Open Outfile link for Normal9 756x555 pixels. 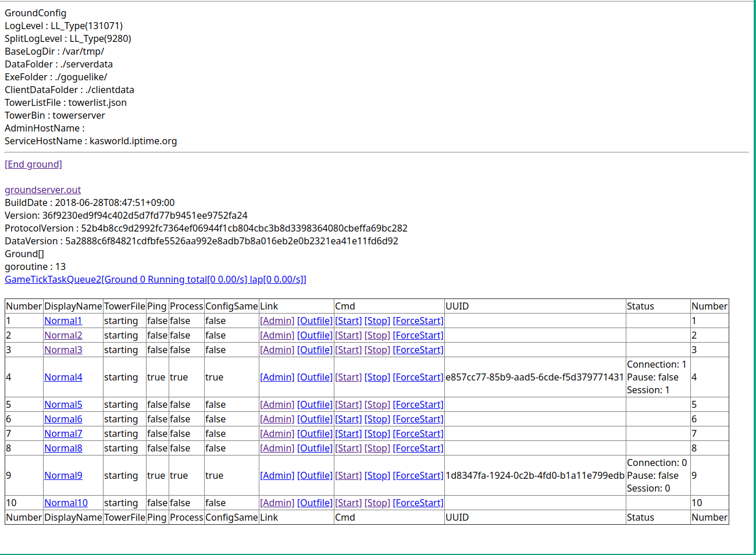315,475
